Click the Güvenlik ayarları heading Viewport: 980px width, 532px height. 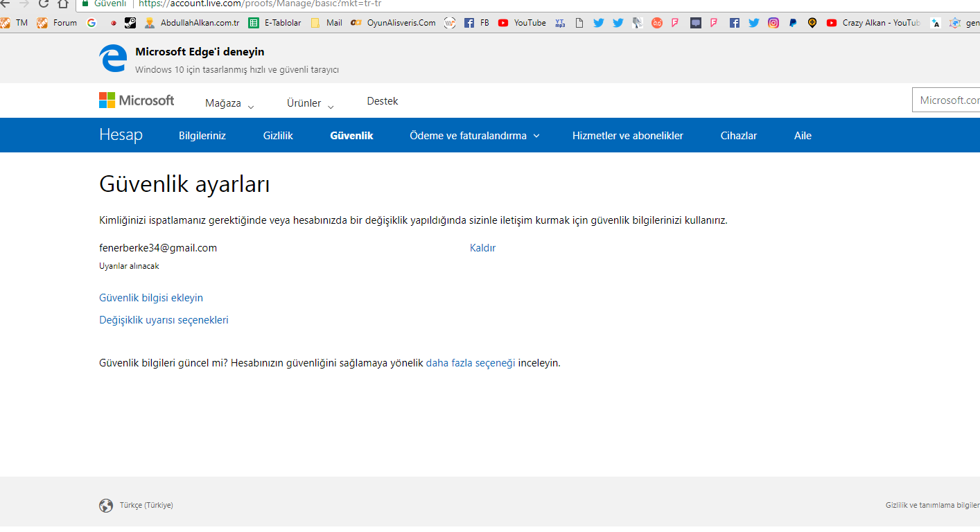pos(184,185)
